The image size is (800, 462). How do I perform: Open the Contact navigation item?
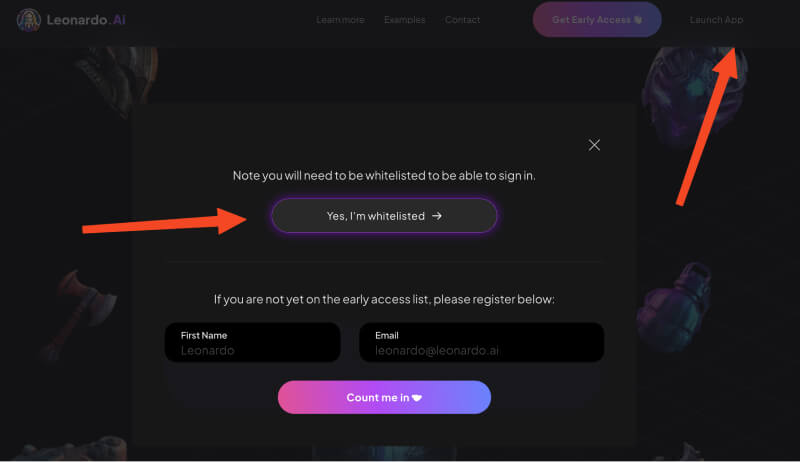(x=462, y=20)
